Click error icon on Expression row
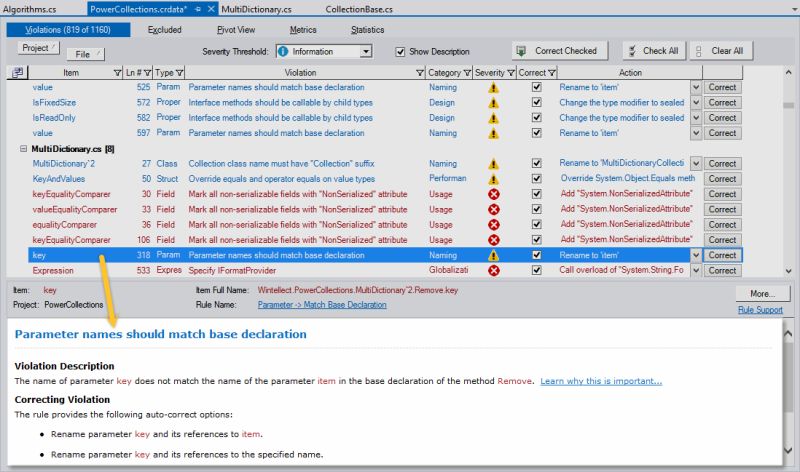Image resolution: width=800 pixels, height=472 pixels. [493, 271]
